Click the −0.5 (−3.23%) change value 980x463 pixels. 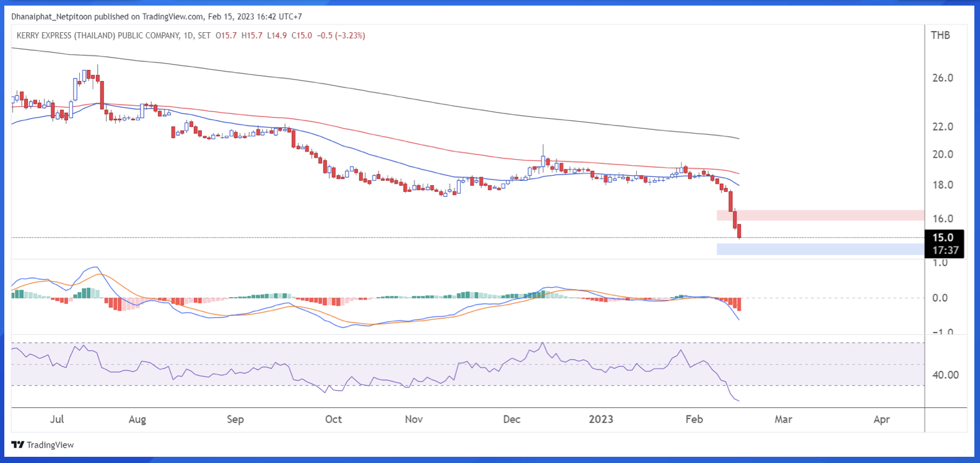(341, 36)
